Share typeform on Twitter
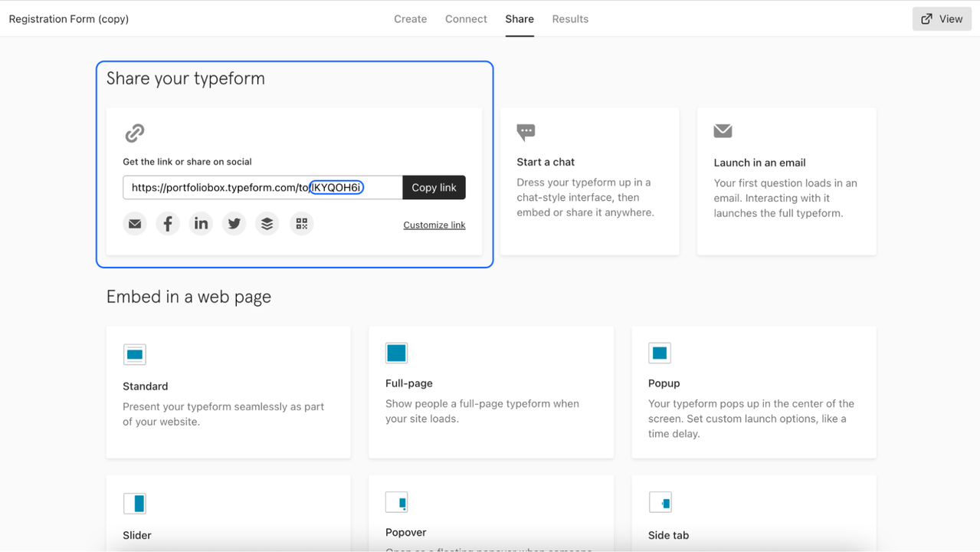 click(234, 224)
